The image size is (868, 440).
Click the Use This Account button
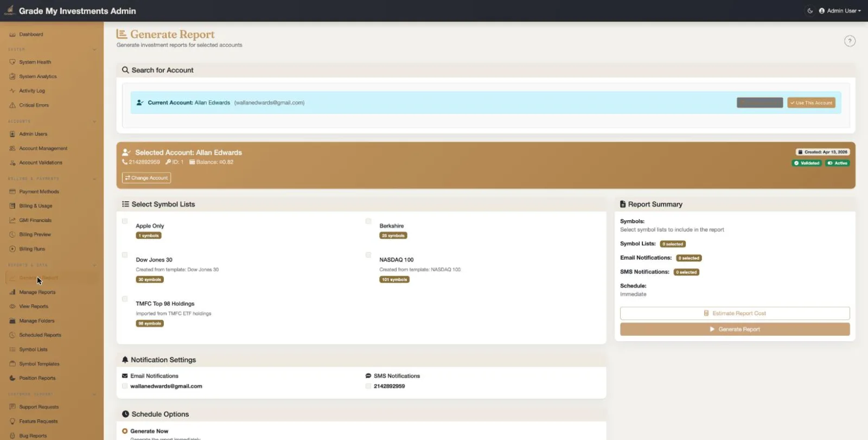click(x=811, y=103)
